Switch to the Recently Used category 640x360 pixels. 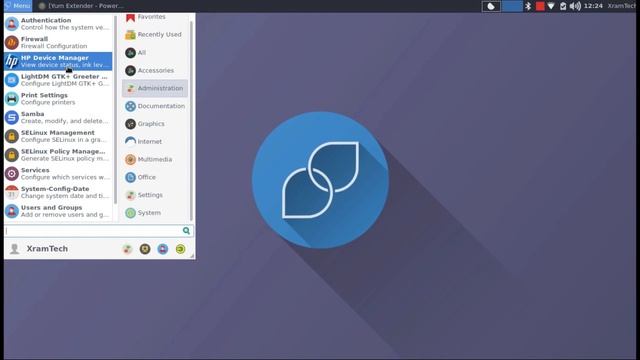pyautogui.click(x=155, y=35)
